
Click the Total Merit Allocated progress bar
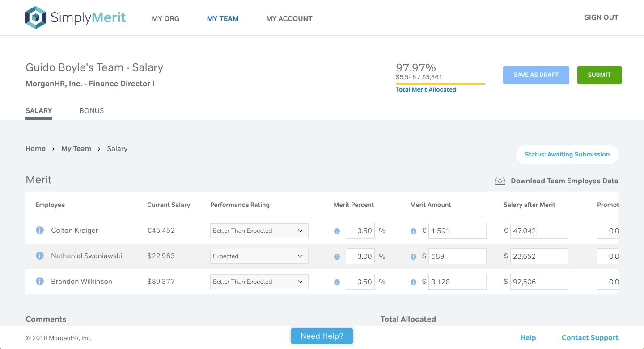pos(440,84)
